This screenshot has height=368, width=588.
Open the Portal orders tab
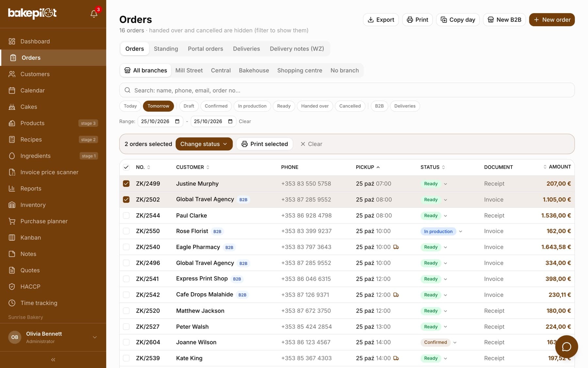[x=205, y=49]
